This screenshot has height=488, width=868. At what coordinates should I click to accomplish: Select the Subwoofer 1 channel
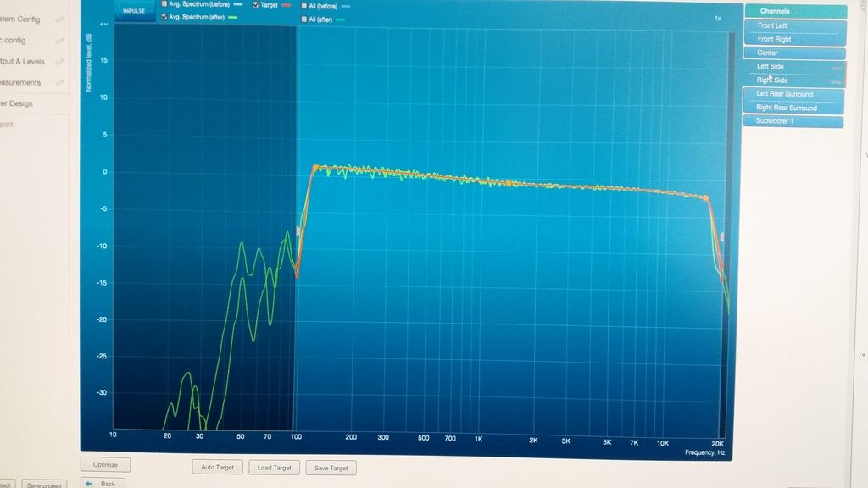tap(793, 120)
